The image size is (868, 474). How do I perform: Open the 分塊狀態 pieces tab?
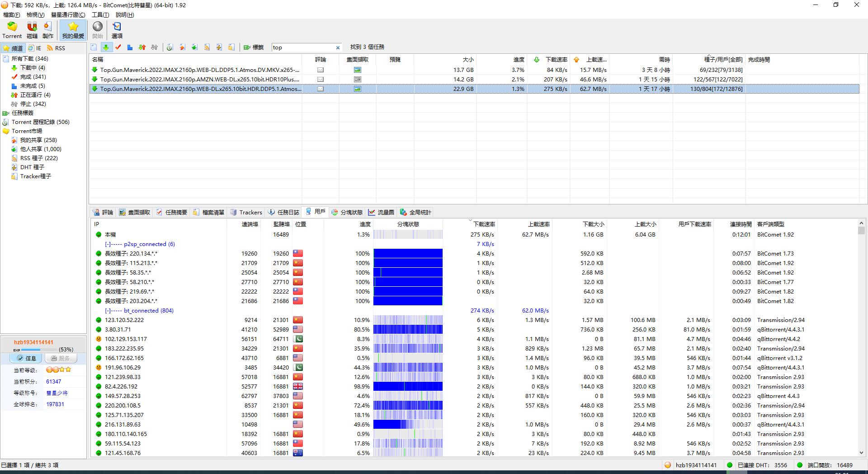347,212
